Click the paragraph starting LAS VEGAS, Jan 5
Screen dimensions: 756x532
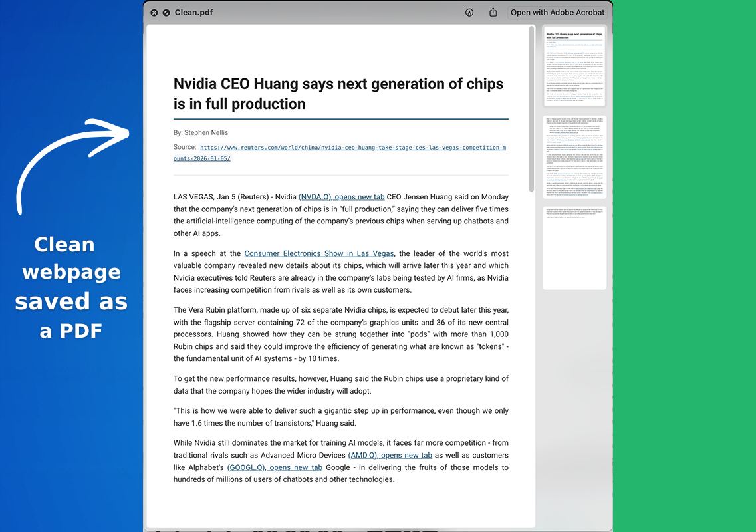(341, 215)
